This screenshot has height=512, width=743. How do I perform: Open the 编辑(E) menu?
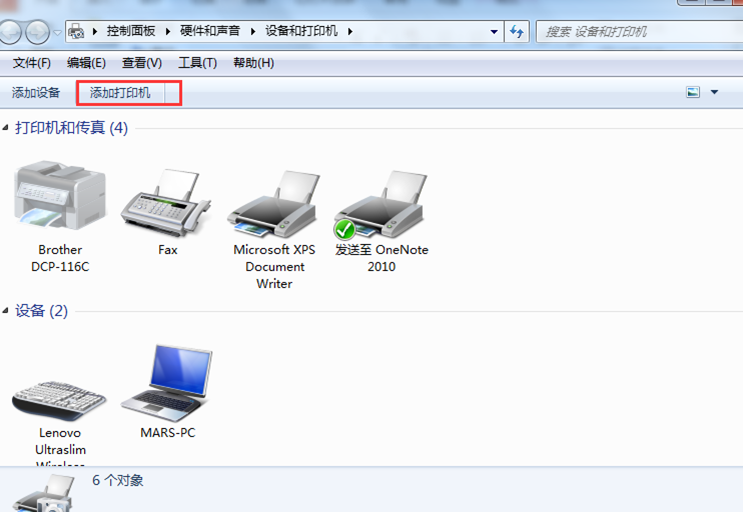(86, 63)
